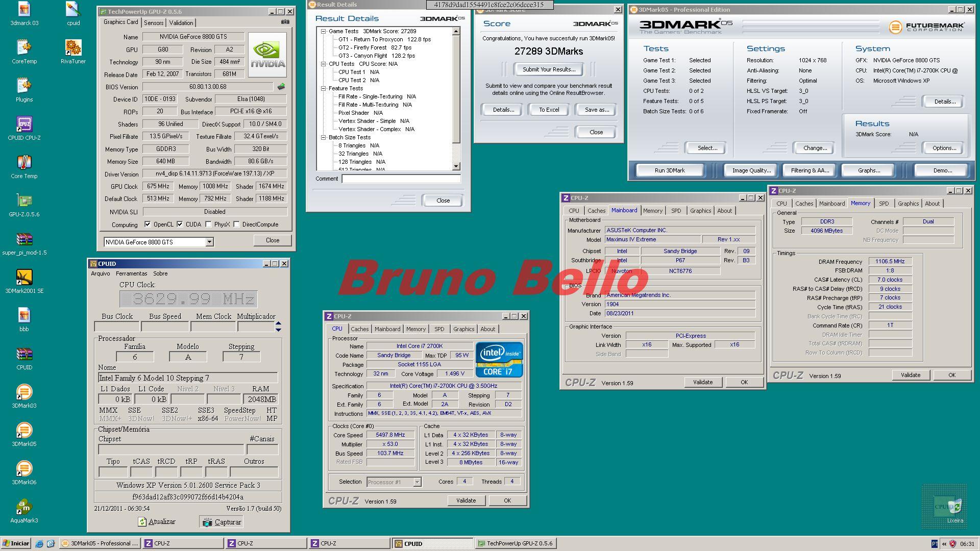The height and width of the screenshot is (551, 980).
Task: Click the CPUID multiplier down arrow
Action: click(x=278, y=330)
